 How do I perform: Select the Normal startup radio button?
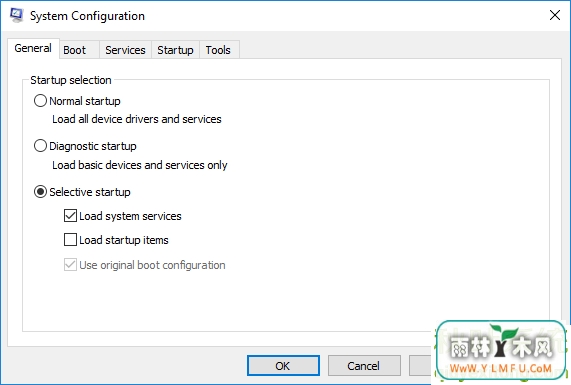coord(40,101)
